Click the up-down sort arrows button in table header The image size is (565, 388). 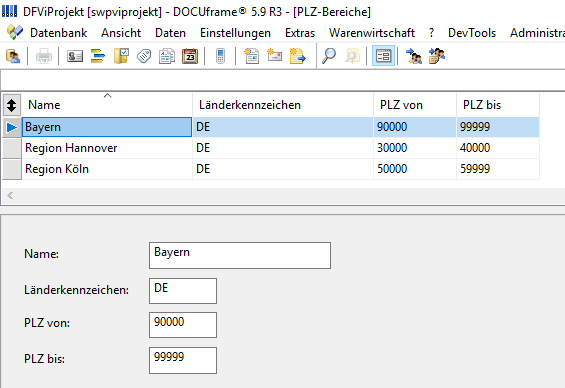(x=12, y=105)
